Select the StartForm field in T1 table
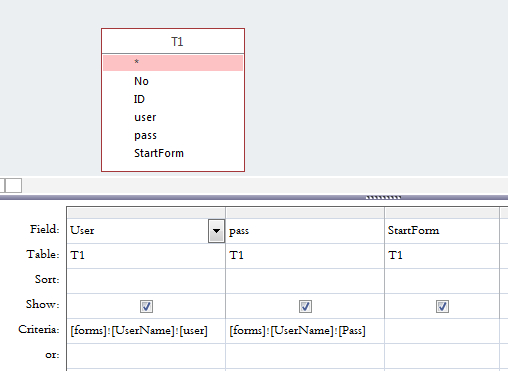The image size is (508, 371). coord(173,153)
